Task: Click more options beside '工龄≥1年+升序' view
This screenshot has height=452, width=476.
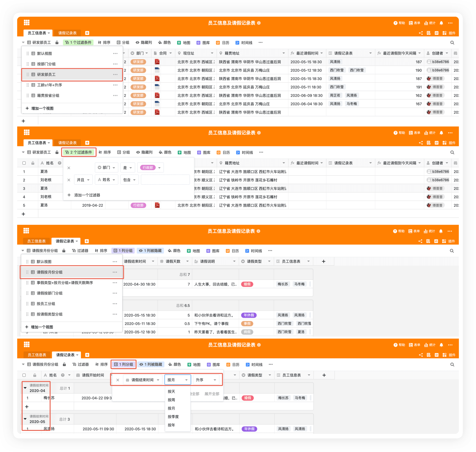Action: tap(115, 85)
